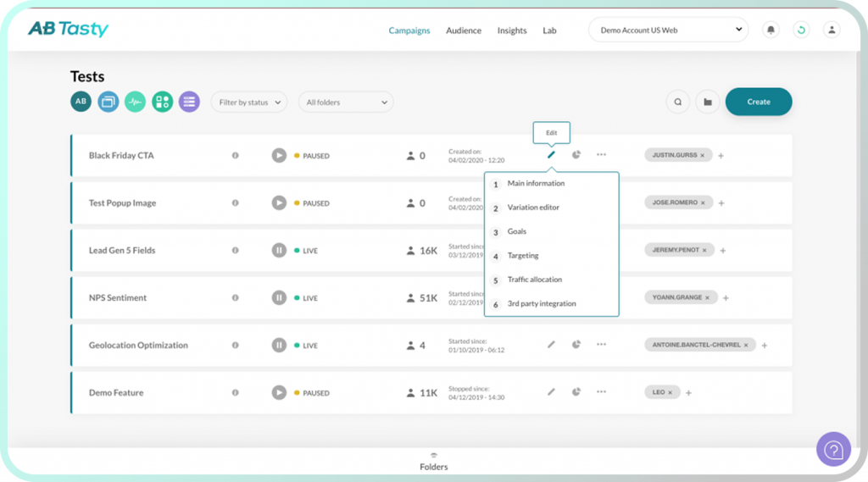The height and width of the screenshot is (482, 868).
Task: Open report chart icon for Black Friday CTA
Action: 576,155
